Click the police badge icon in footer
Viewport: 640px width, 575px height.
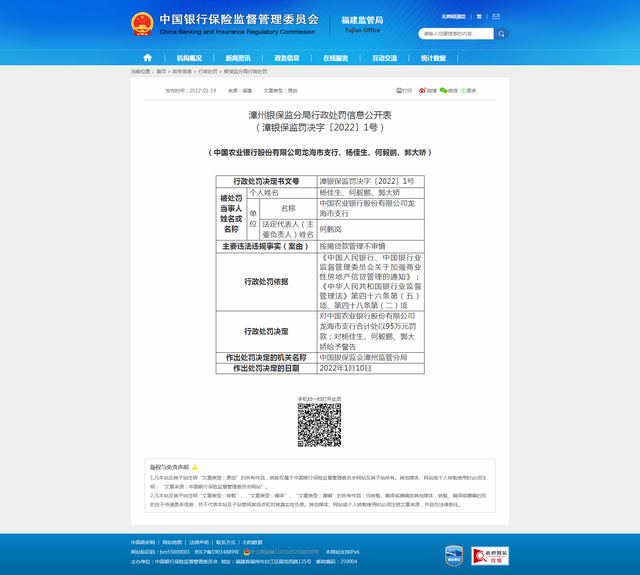(247, 552)
